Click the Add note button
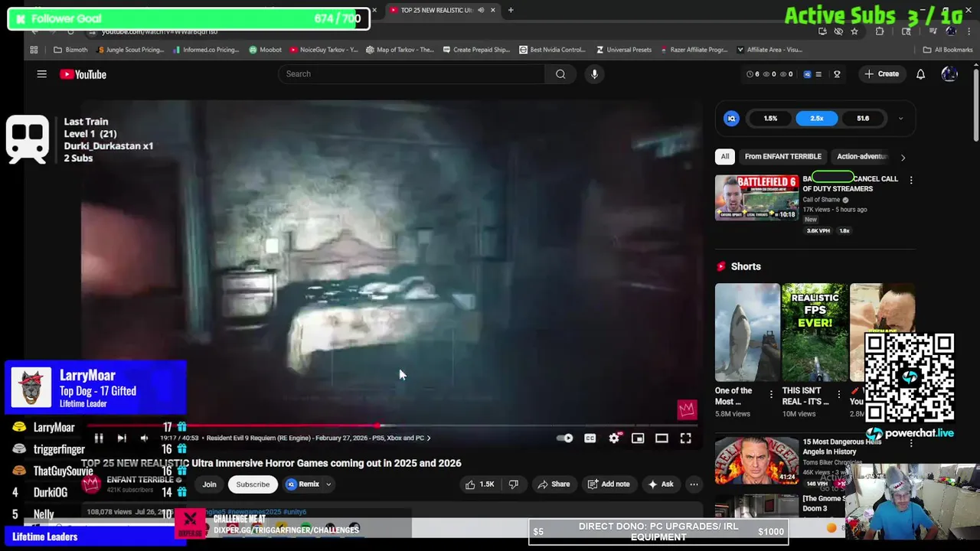Image resolution: width=980 pixels, height=551 pixels. click(609, 484)
